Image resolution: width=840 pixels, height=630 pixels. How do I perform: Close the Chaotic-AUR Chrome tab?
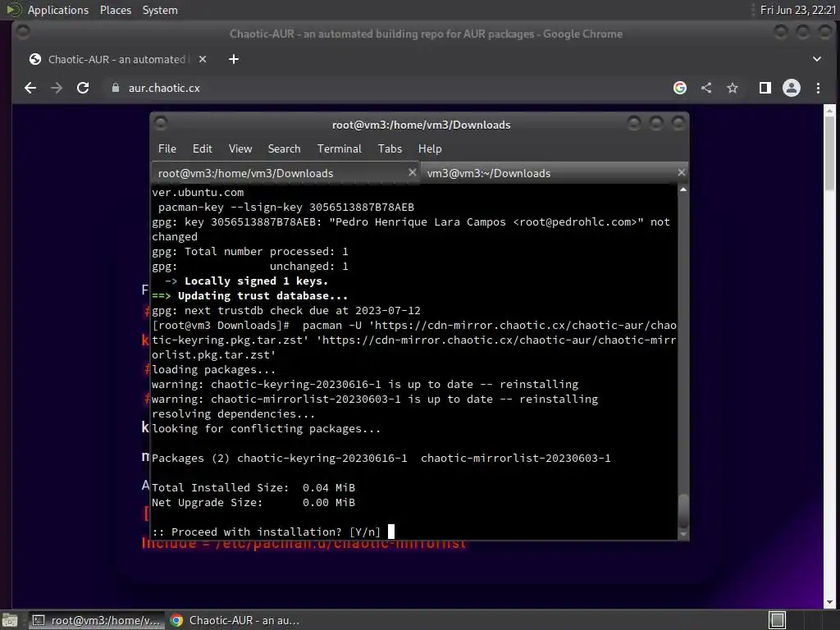pos(203,59)
